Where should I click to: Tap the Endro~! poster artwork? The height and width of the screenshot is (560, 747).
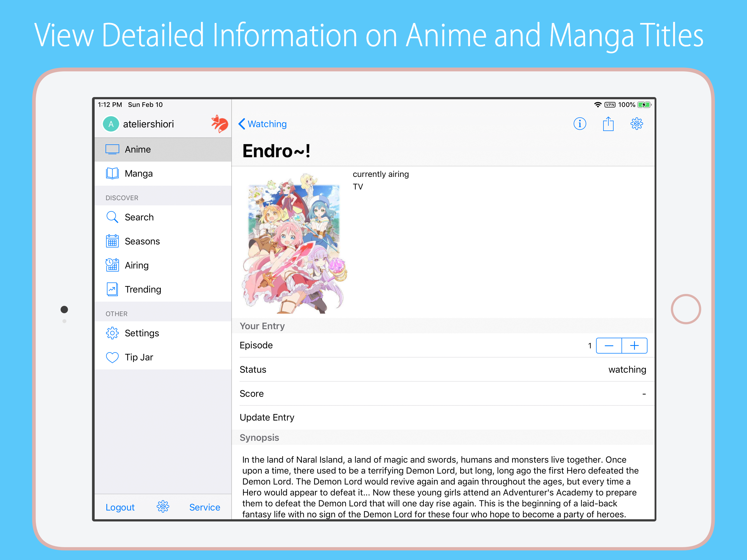click(294, 243)
